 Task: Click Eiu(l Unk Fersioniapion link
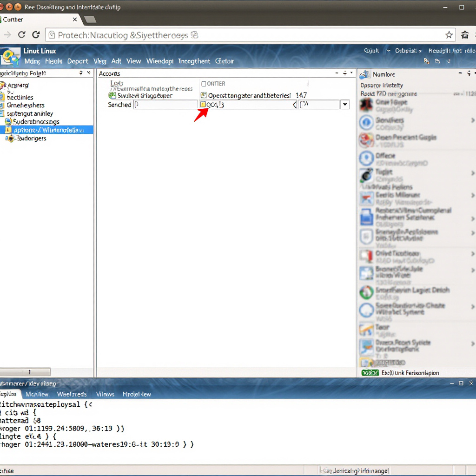click(410, 373)
